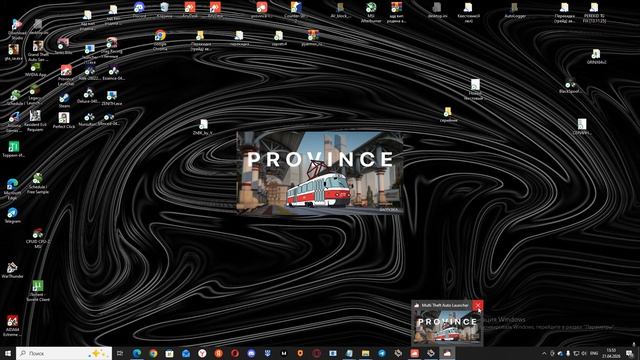Open the CPUID CPU-Z MSI shortcut

(38, 238)
